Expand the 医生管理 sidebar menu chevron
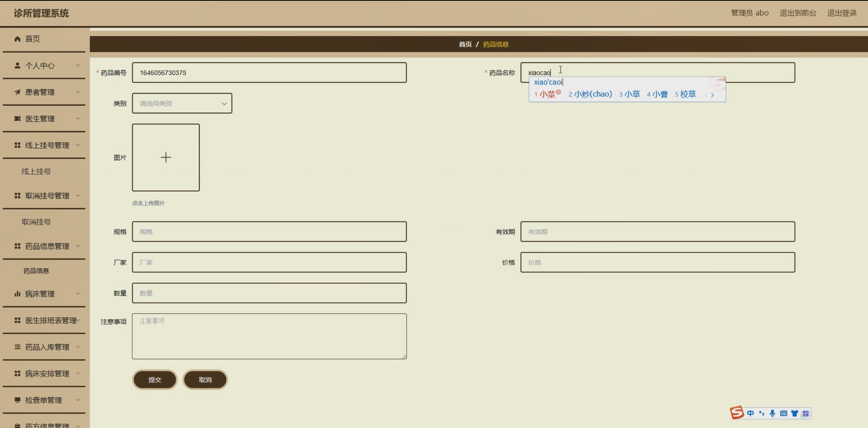Viewport: 868px width, 428px height. point(78,118)
